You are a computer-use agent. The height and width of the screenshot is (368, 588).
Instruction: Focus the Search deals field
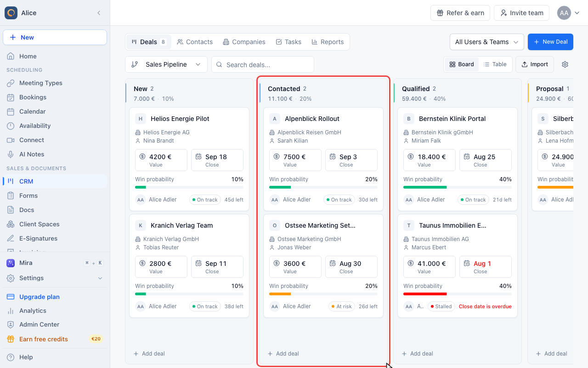(x=263, y=64)
